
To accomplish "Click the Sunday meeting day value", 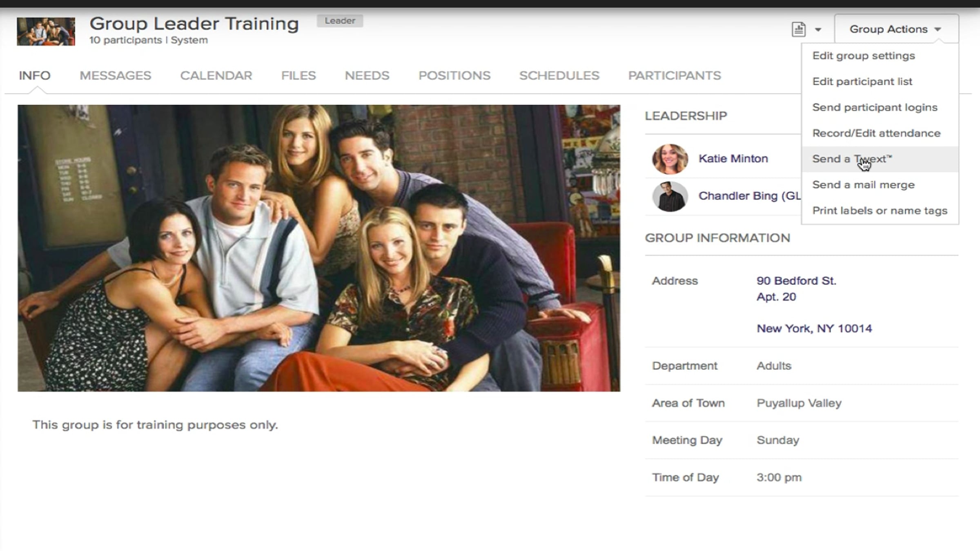I will (778, 440).
